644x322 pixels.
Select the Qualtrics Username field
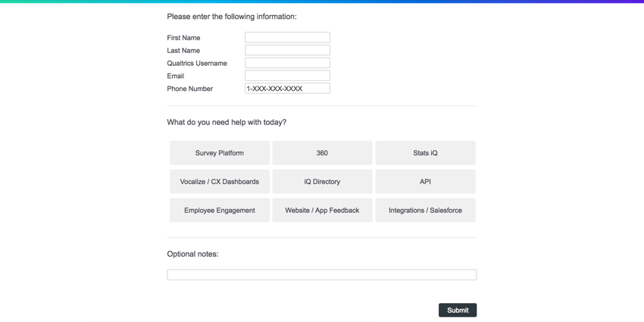(x=287, y=63)
